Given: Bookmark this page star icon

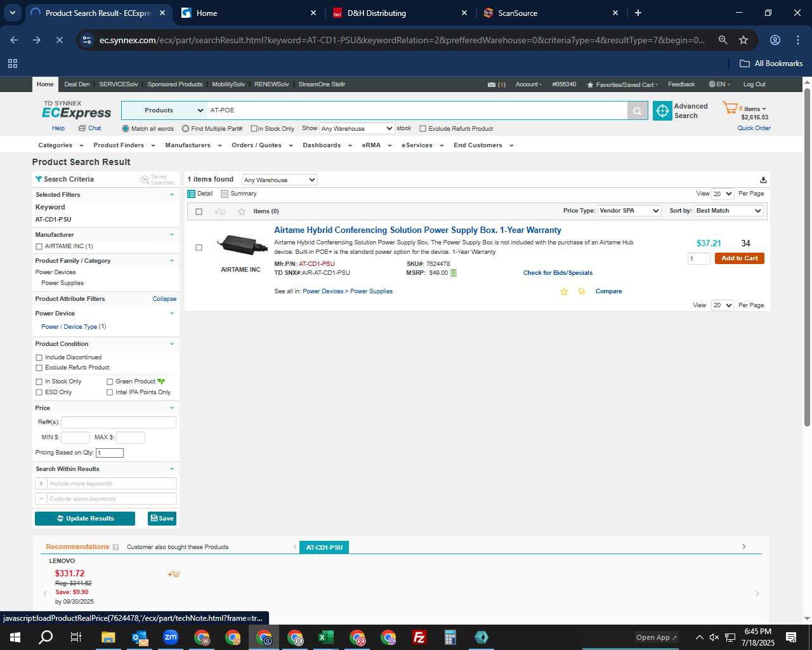Looking at the screenshot, I should pos(743,40).
